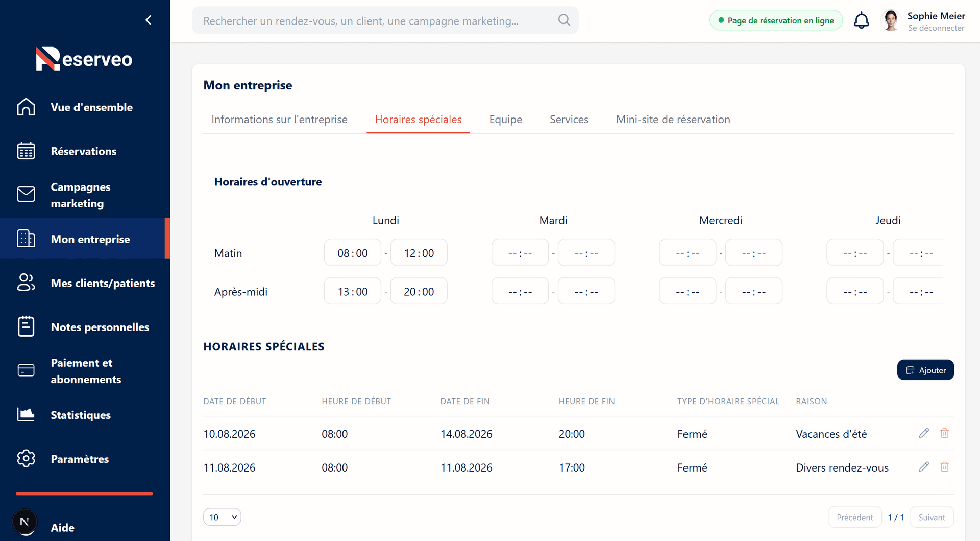Image resolution: width=980 pixels, height=541 pixels.
Task: Set Lundi morning start time 08:00
Action: pos(353,253)
